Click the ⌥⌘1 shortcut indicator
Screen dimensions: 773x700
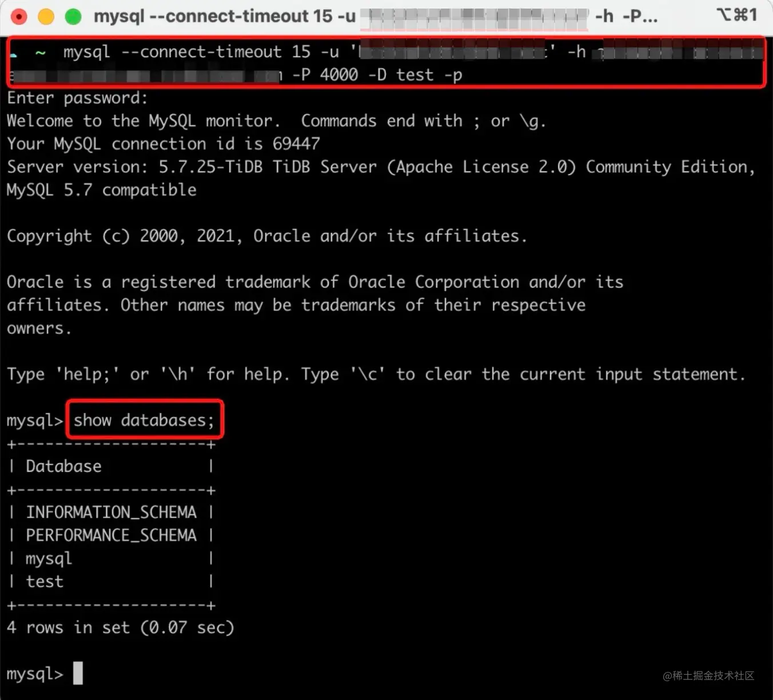coord(737,15)
